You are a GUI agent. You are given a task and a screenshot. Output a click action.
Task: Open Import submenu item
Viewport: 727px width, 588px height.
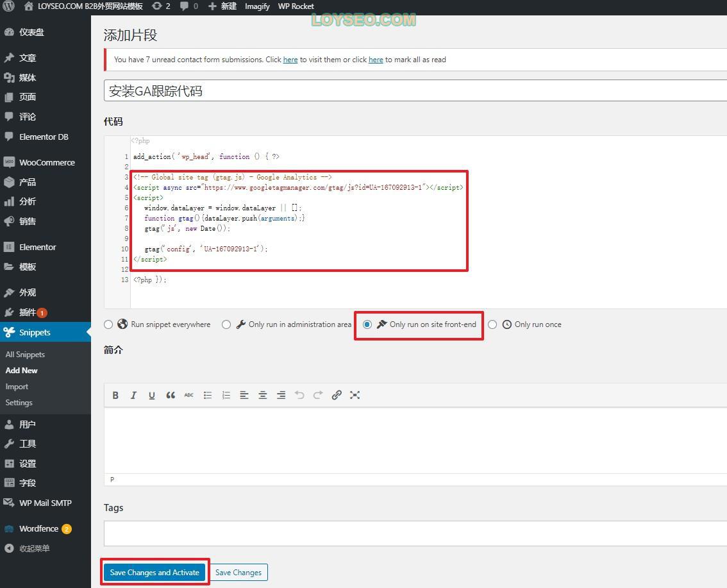pos(17,386)
